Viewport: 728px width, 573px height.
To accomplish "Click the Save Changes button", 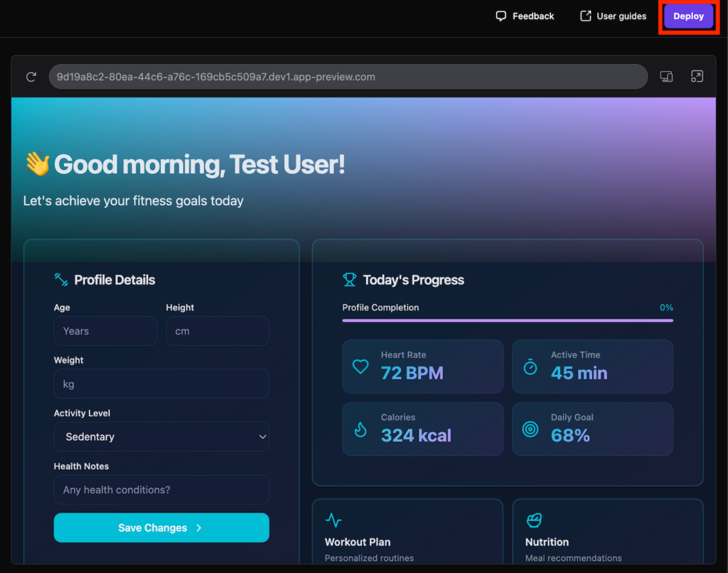I will point(161,528).
